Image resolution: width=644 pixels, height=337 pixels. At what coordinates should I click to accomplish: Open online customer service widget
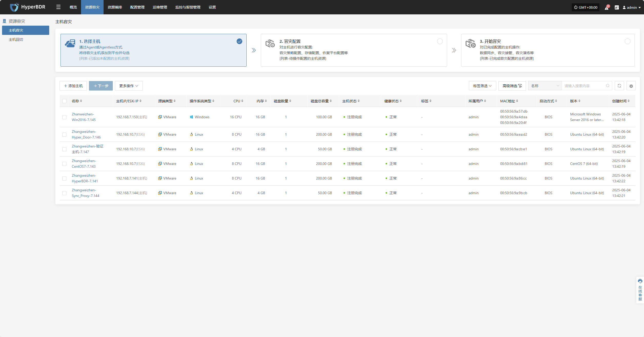tap(640, 290)
